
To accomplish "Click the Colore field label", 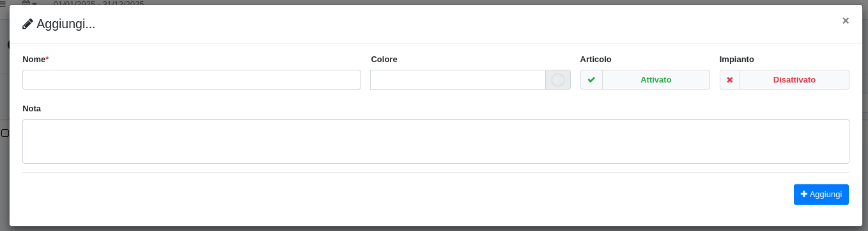I will [x=384, y=59].
